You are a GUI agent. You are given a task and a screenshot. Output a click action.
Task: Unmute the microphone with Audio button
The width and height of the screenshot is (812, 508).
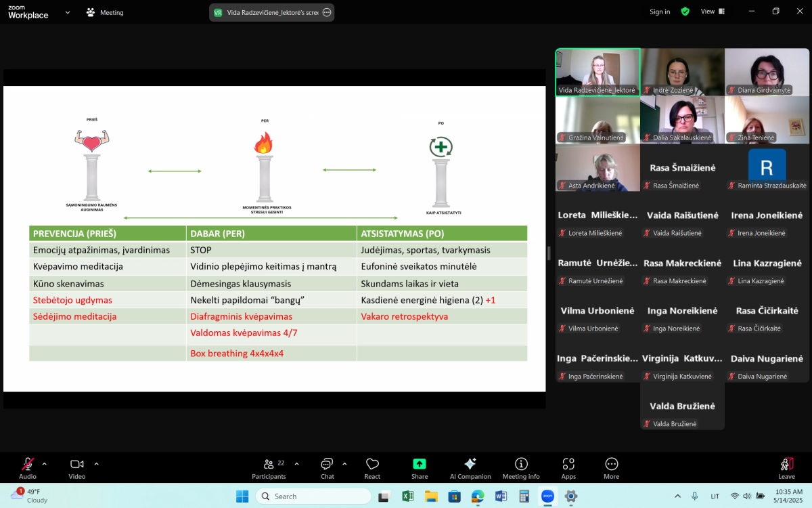[28, 468]
